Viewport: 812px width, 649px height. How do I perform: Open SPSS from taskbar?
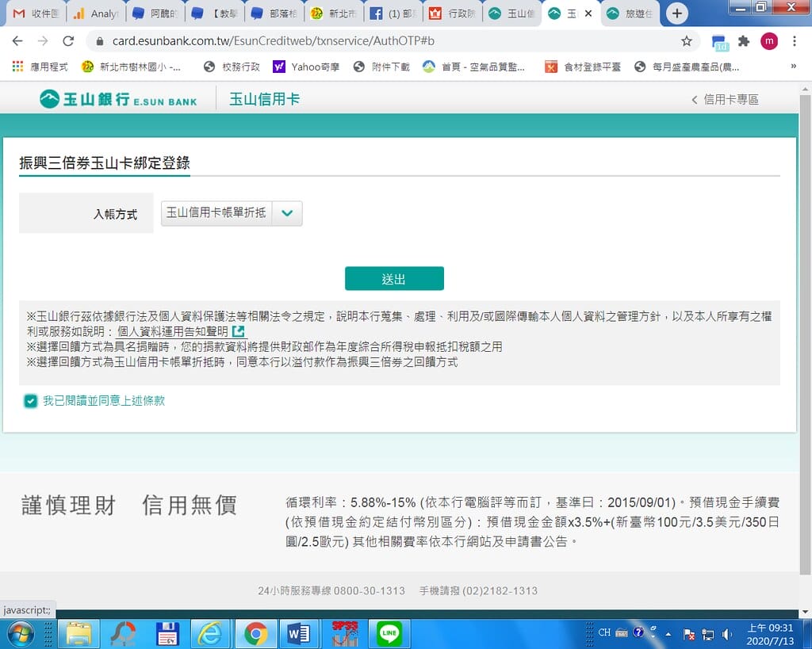pos(344,634)
